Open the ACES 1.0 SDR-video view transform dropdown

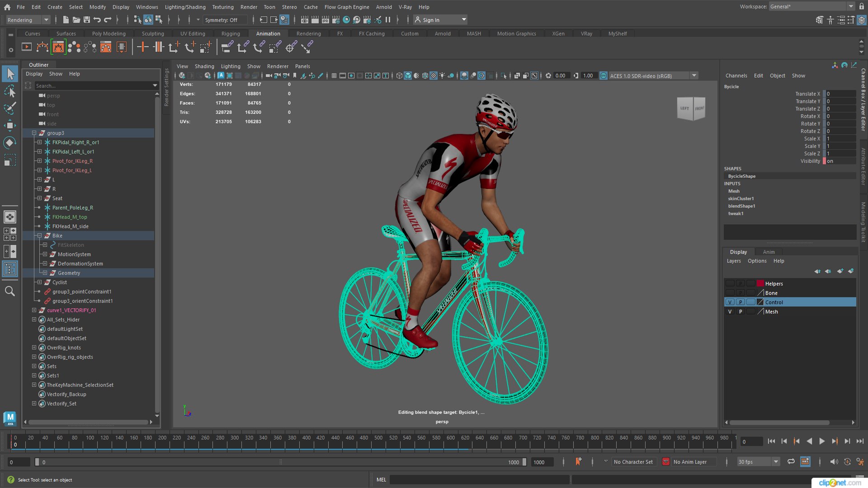click(654, 76)
